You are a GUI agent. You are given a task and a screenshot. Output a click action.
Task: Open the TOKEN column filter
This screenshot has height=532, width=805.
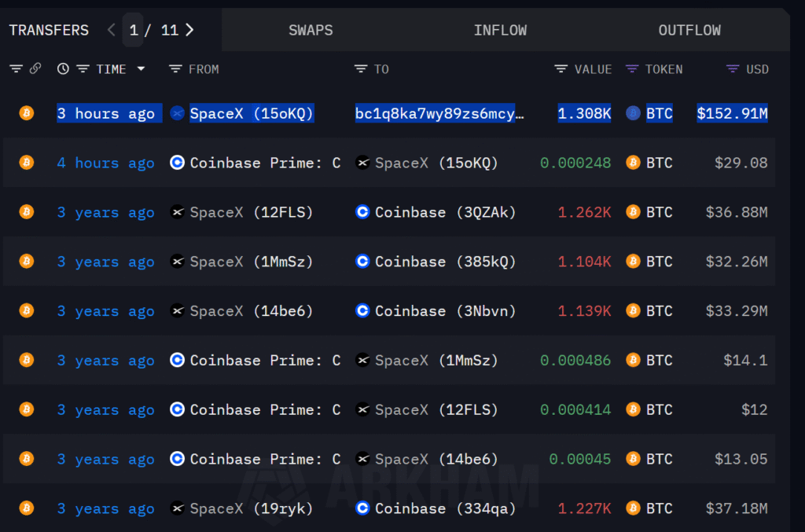pos(632,68)
